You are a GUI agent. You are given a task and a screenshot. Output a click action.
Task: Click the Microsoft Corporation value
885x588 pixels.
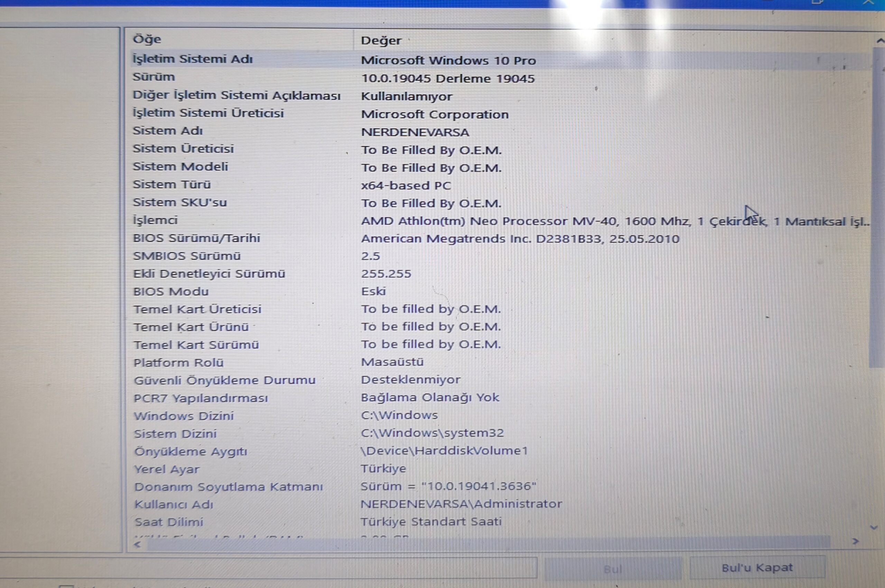pyautogui.click(x=435, y=114)
